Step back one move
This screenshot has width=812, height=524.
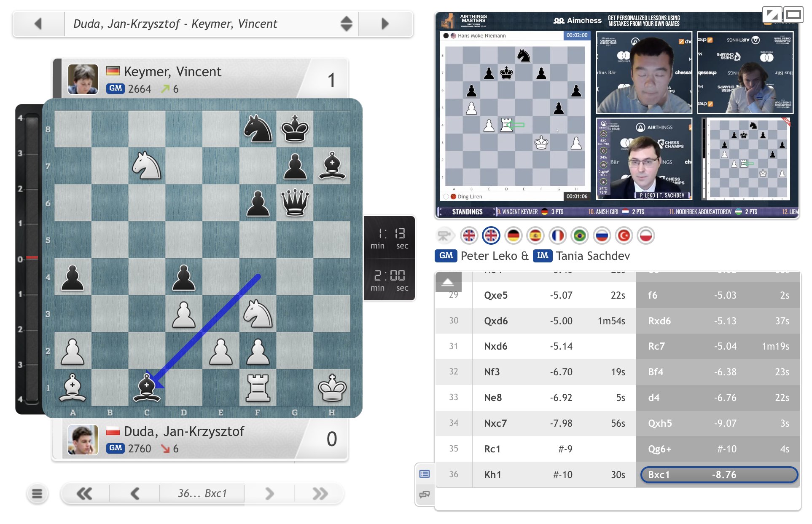click(135, 493)
